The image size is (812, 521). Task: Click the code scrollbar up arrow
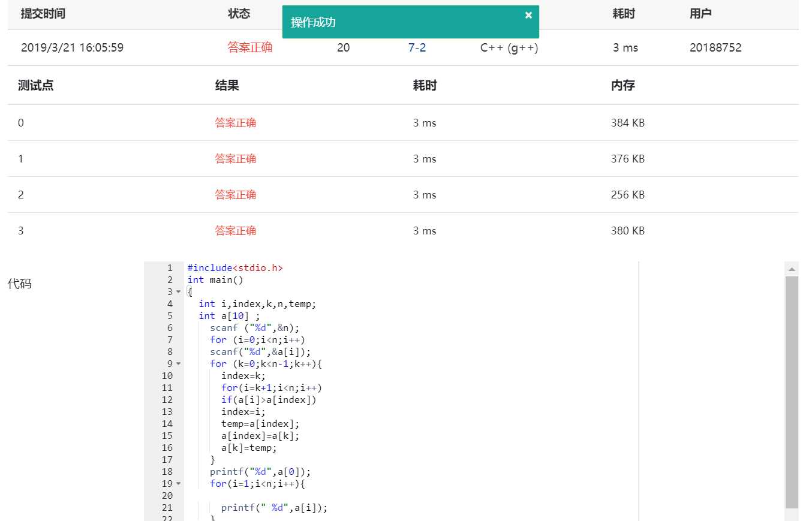[792, 269]
